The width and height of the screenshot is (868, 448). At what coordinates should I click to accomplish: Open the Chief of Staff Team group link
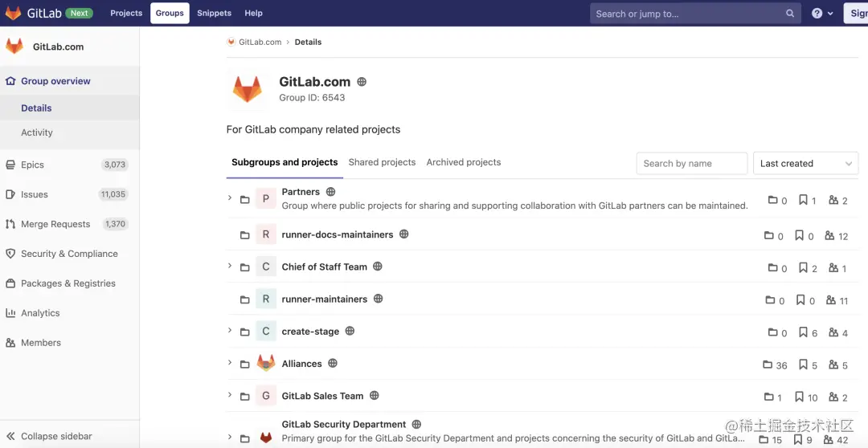[325, 267]
